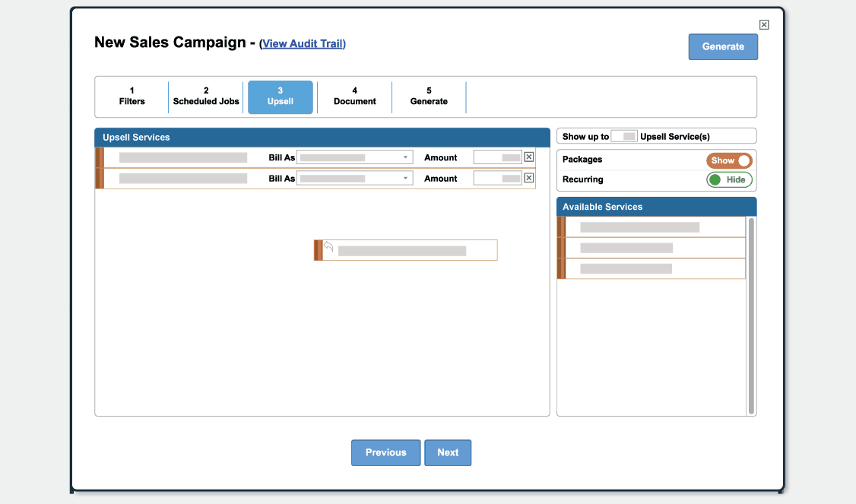
Task: Go to step 1 Filters tab
Action: pyautogui.click(x=132, y=97)
